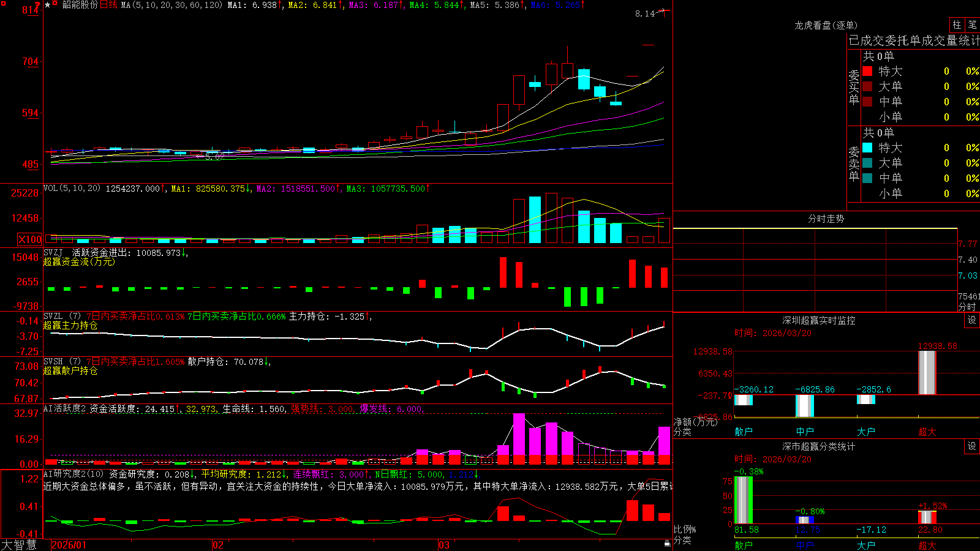Screen dimensions: 980x551
Task: Click the 超赢散户持仓 label
Action: tap(70, 370)
